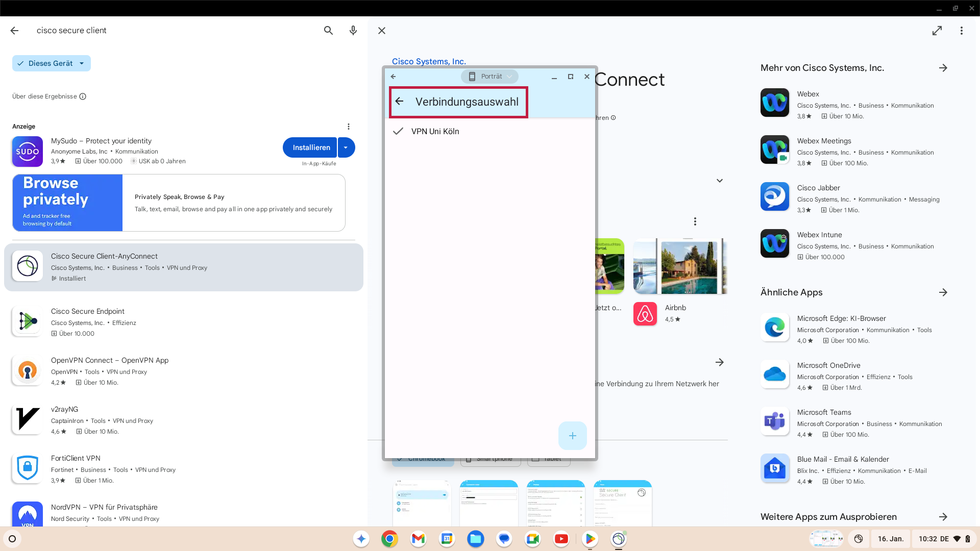Launch Gmail from the shelf
Viewport: 980px width, 551px height.
418,539
